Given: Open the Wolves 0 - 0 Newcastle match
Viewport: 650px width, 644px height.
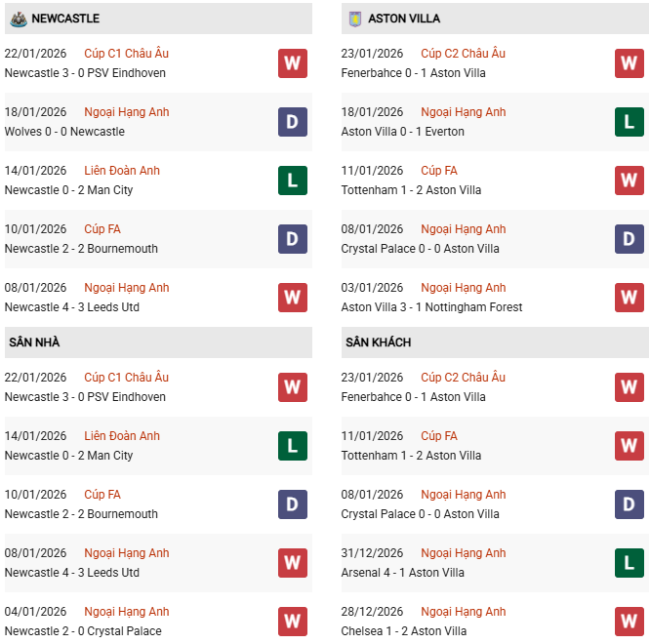Looking at the screenshot, I should tap(64, 132).
